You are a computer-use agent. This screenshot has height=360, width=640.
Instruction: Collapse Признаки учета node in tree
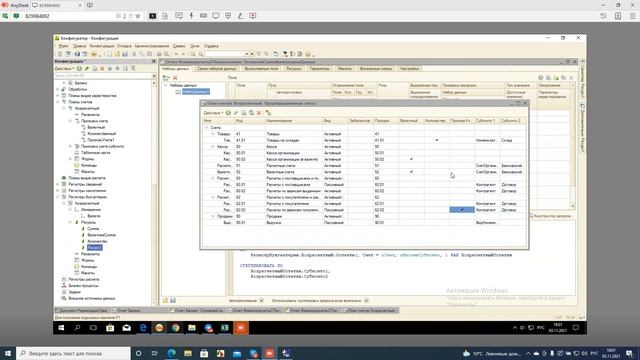(x=70, y=121)
